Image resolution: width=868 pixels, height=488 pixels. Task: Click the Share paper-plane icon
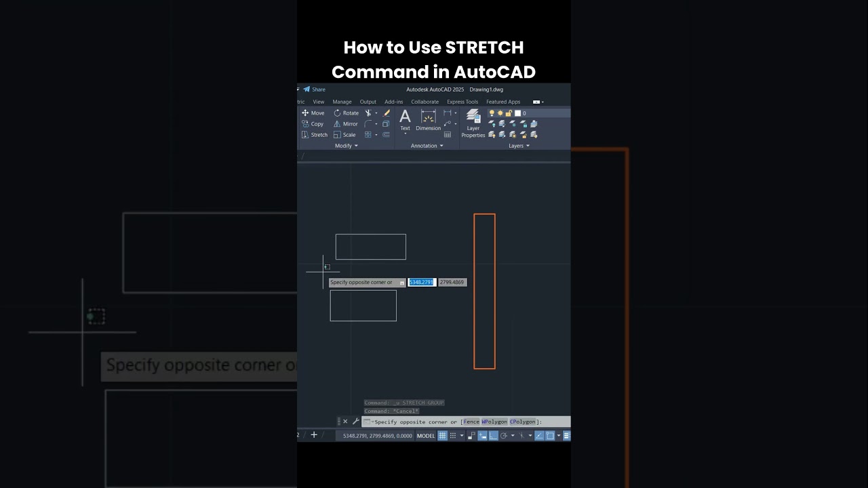[307, 89]
